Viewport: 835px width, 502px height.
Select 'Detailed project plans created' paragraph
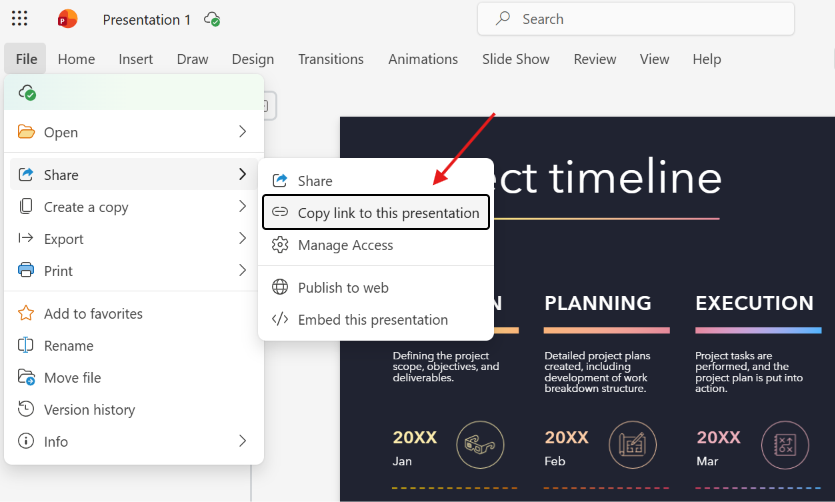tap(597, 372)
